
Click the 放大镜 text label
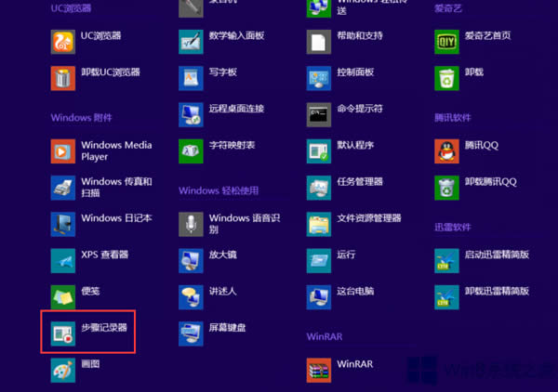point(223,255)
